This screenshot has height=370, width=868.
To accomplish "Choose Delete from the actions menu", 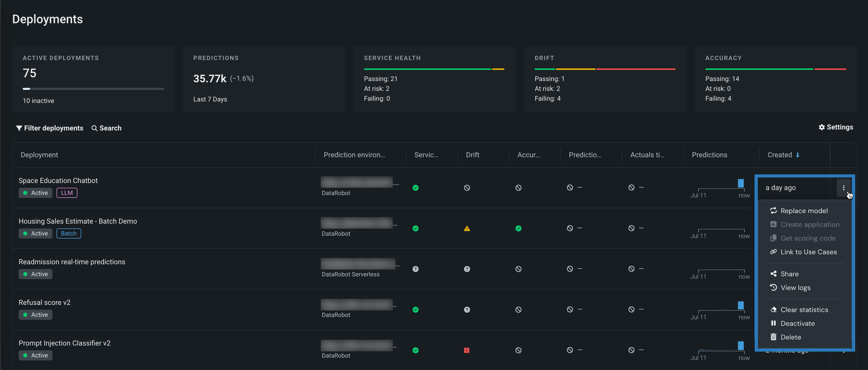I will (790, 337).
